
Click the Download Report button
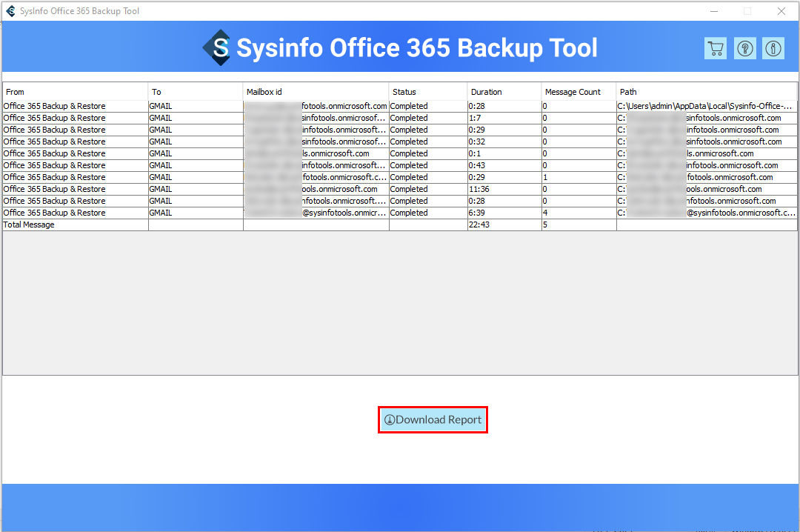(433, 420)
